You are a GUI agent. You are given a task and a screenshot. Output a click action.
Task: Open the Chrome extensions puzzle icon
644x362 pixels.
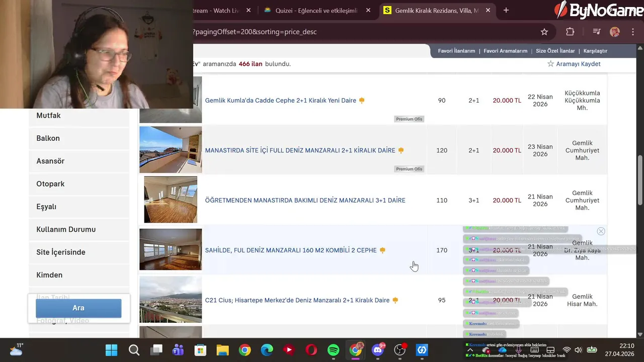(570, 32)
